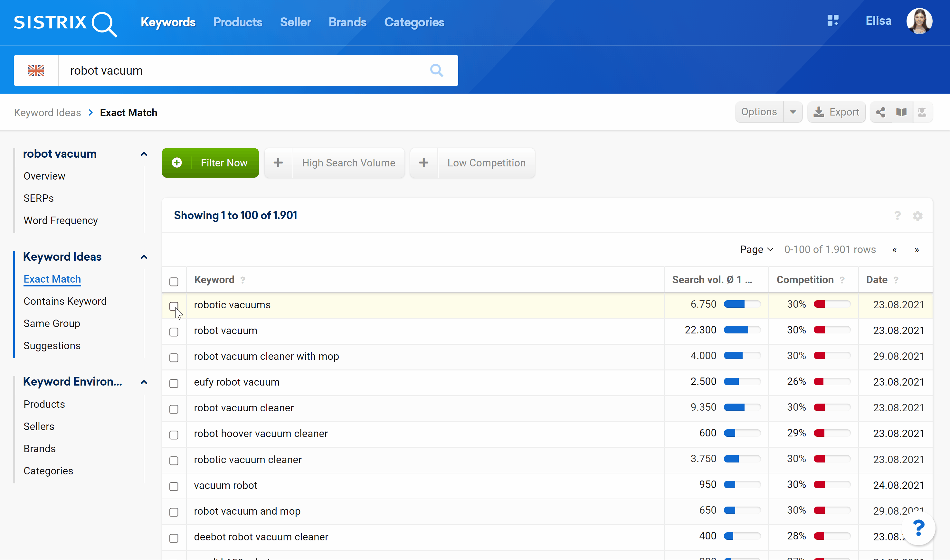Select the graduation cap learning icon
Viewport: 950px width, 560px height.
[922, 112]
